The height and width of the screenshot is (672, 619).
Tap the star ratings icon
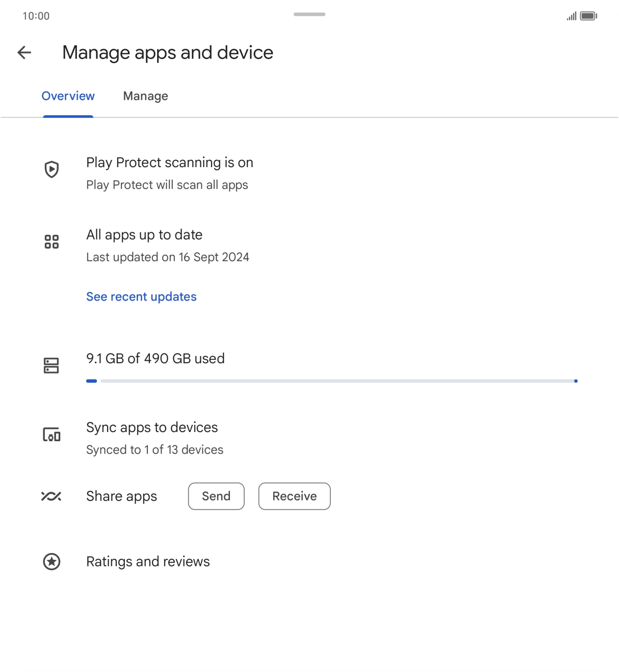(51, 561)
